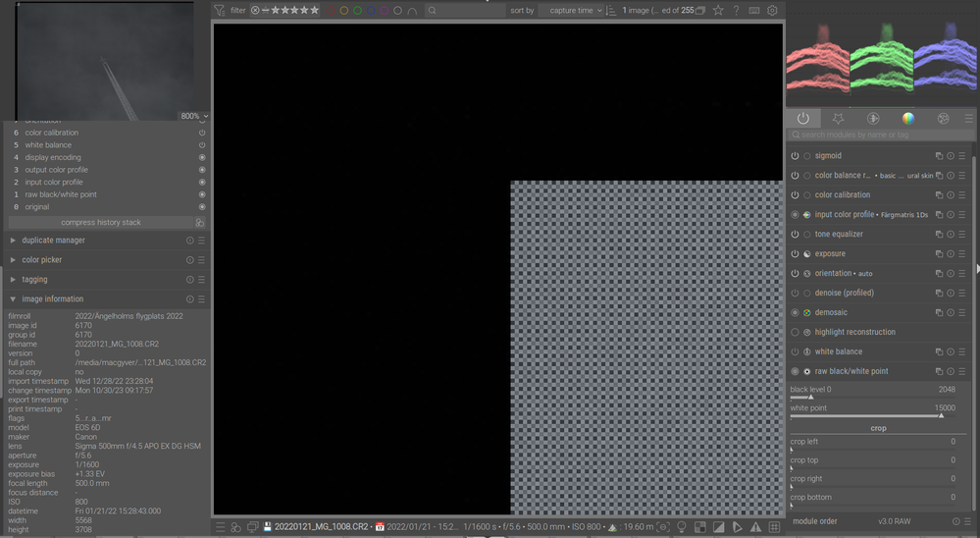Screen dimensions: 980x538
Task: Click the red color label filter
Action: pyautogui.click(x=330, y=11)
